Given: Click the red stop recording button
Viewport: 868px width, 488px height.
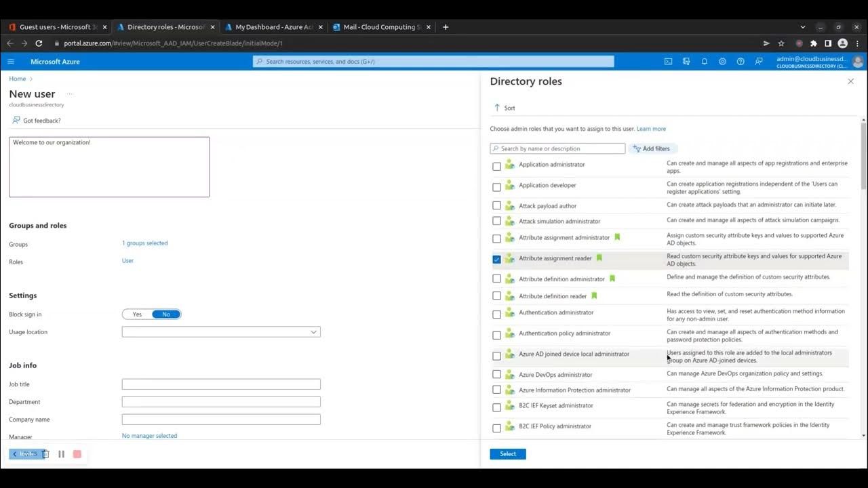Looking at the screenshot, I should 77,454.
